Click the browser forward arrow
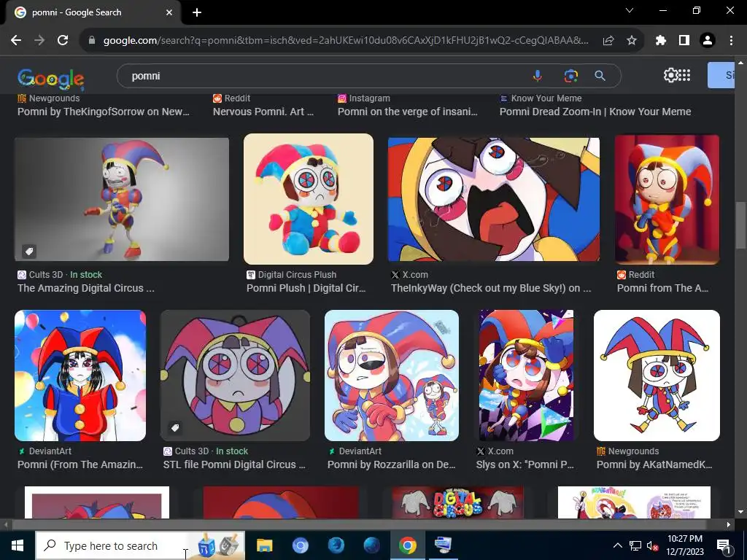Image resolution: width=747 pixels, height=560 pixels. pyautogui.click(x=39, y=41)
